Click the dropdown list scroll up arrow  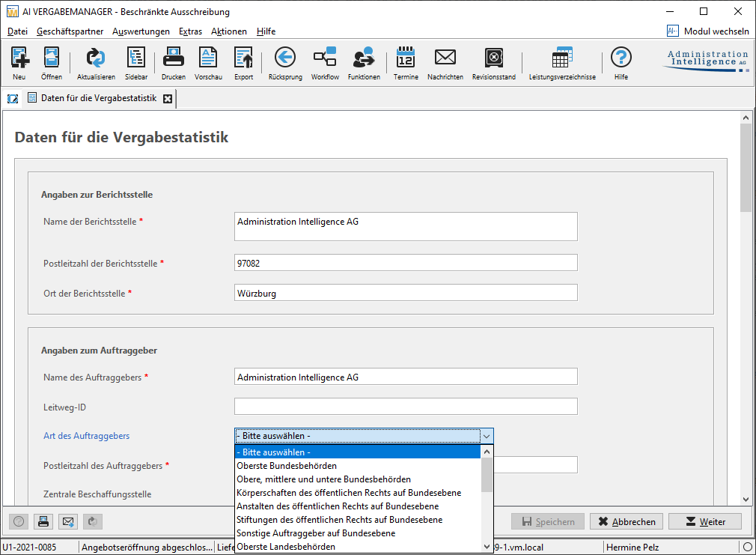487,452
